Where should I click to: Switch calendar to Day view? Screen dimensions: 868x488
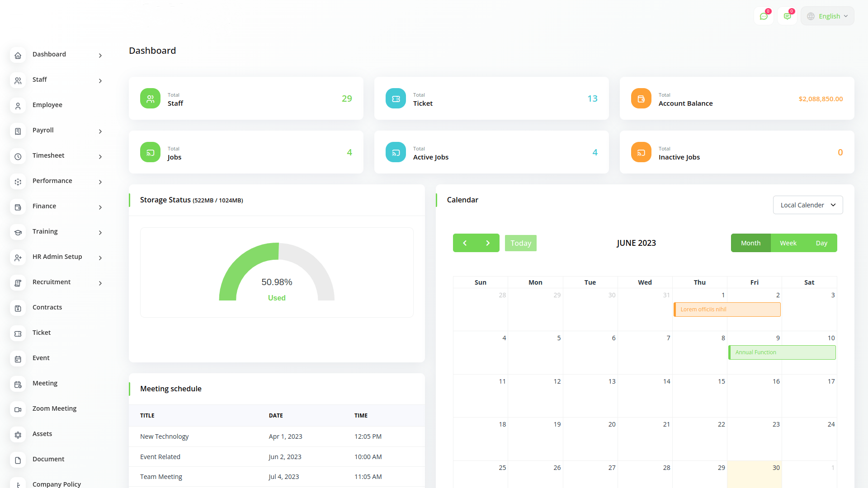pyautogui.click(x=821, y=243)
